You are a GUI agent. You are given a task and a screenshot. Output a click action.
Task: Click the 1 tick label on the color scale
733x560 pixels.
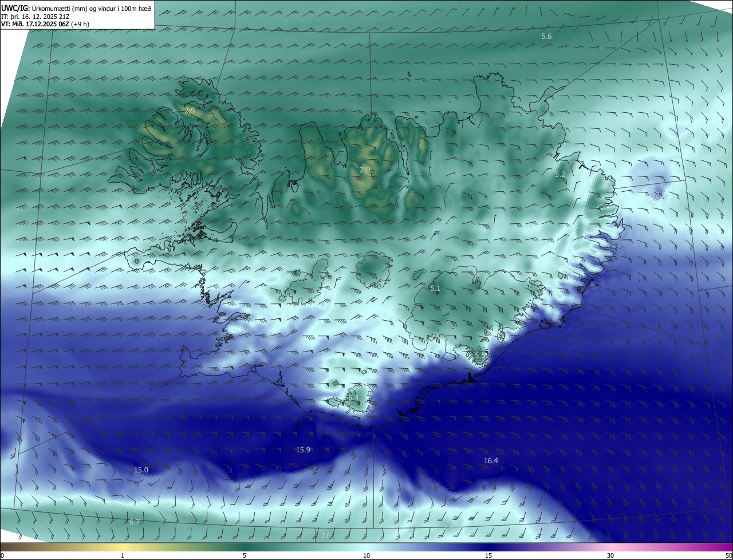pos(123,556)
